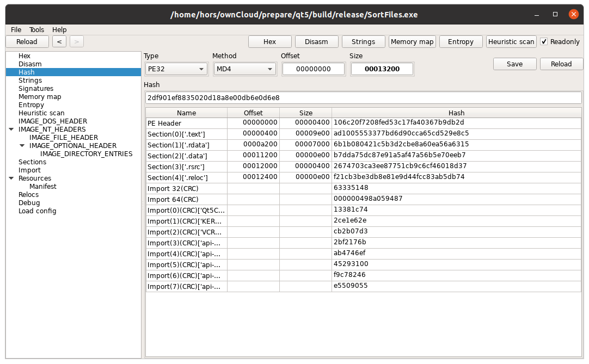Image resolution: width=589 pixels, height=364 pixels.
Task: Select Heuristic scan in the sidebar tree
Action: click(41, 113)
